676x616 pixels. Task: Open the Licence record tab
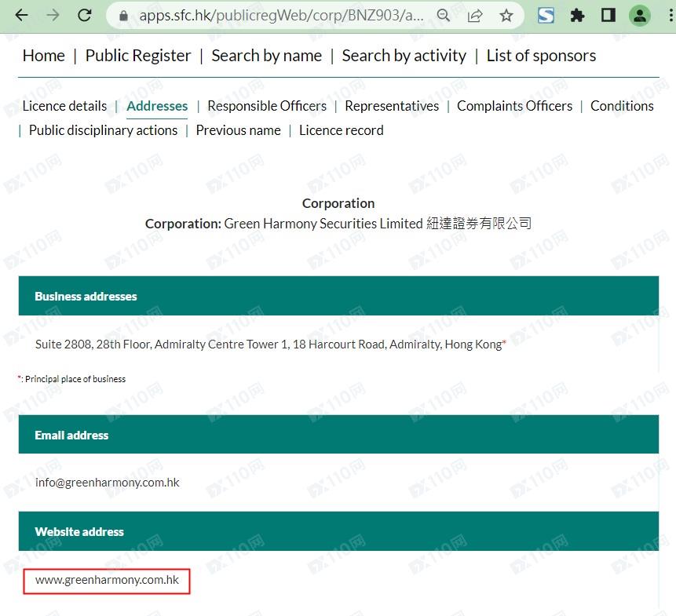tap(342, 130)
